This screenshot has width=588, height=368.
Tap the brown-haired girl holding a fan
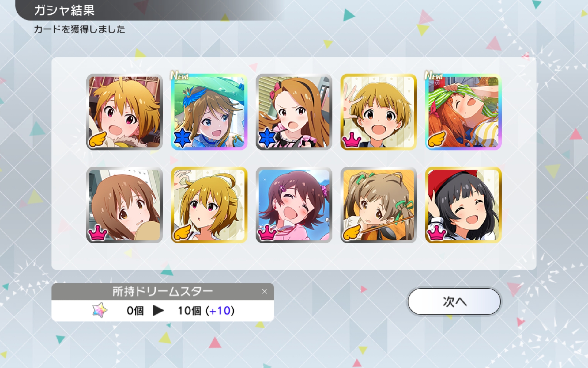[x=124, y=205]
